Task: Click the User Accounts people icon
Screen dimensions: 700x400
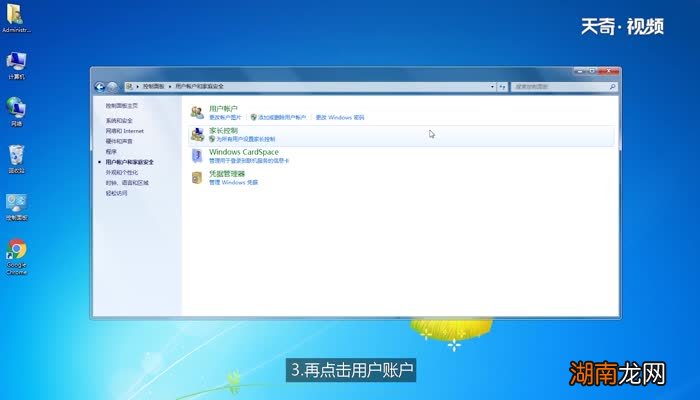Action: (x=197, y=112)
